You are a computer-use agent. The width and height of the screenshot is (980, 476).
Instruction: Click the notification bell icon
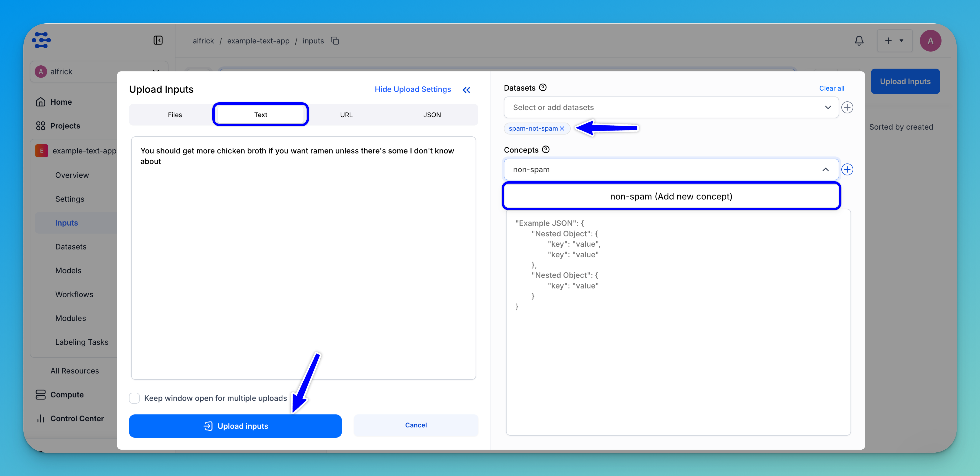[859, 41]
